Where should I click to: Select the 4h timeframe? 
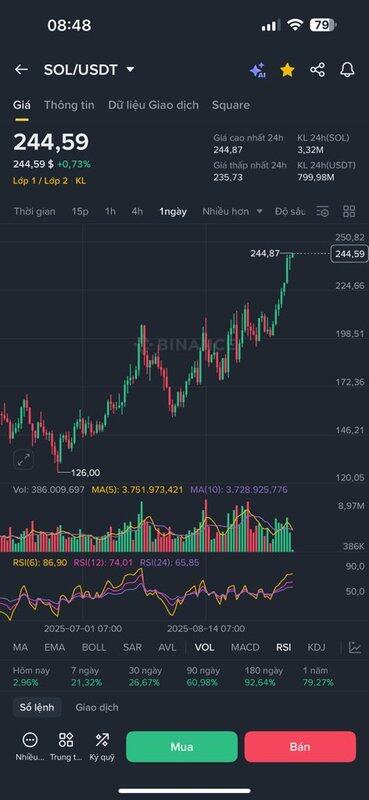(x=137, y=211)
